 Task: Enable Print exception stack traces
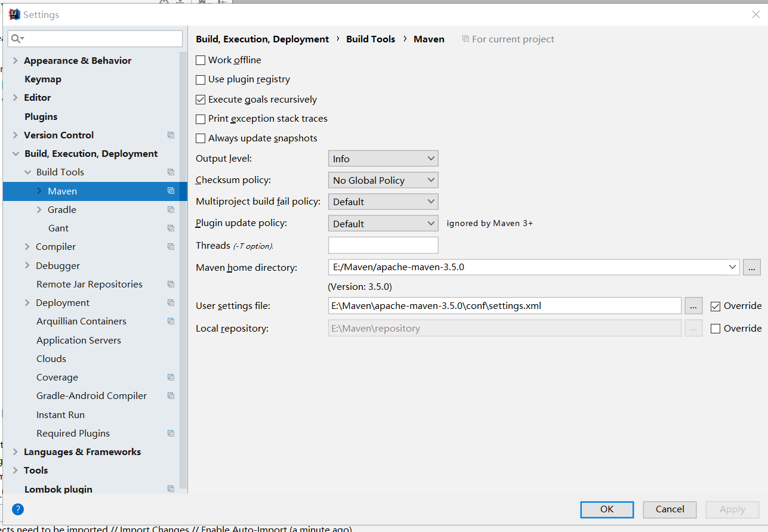tap(201, 119)
